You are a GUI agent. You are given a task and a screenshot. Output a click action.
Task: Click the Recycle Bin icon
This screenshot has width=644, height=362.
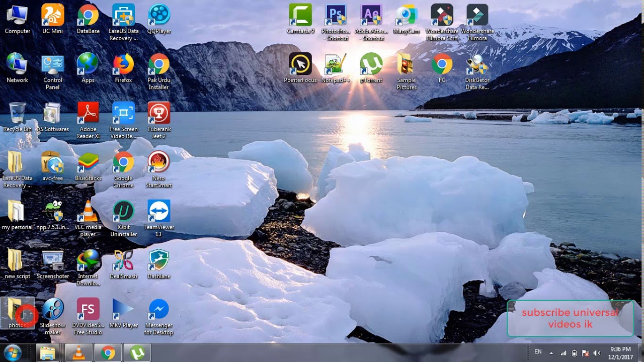[17, 113]
